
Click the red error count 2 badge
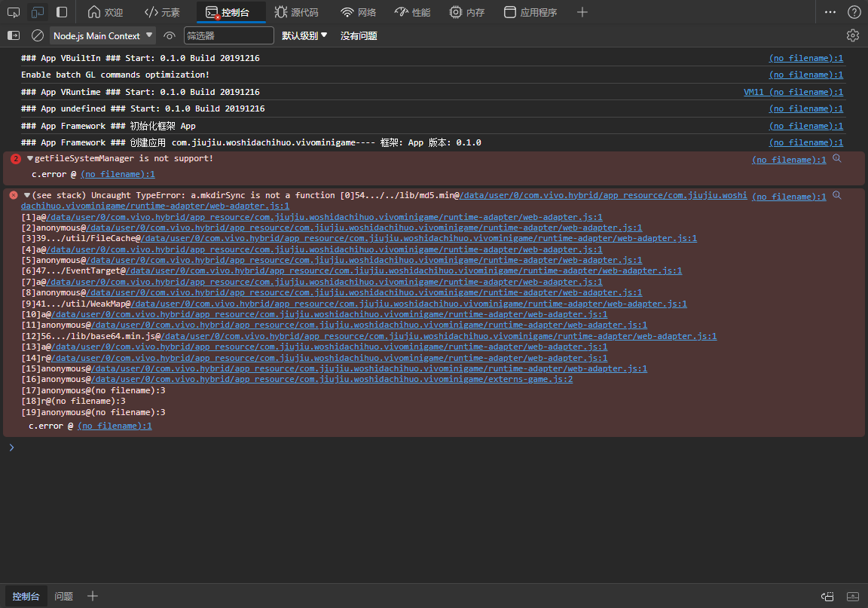(x=16, y=159)
